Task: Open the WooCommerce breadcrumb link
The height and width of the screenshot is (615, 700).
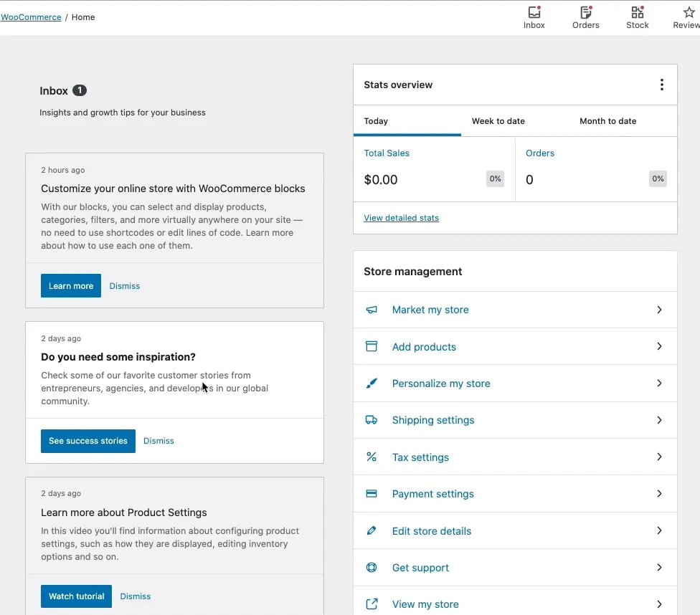Action: (31, 16)
